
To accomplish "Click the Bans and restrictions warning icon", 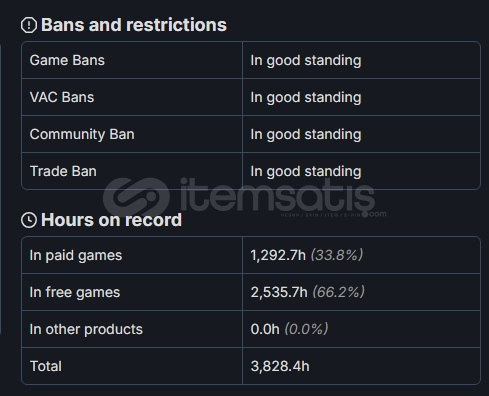I will point(29,25).
